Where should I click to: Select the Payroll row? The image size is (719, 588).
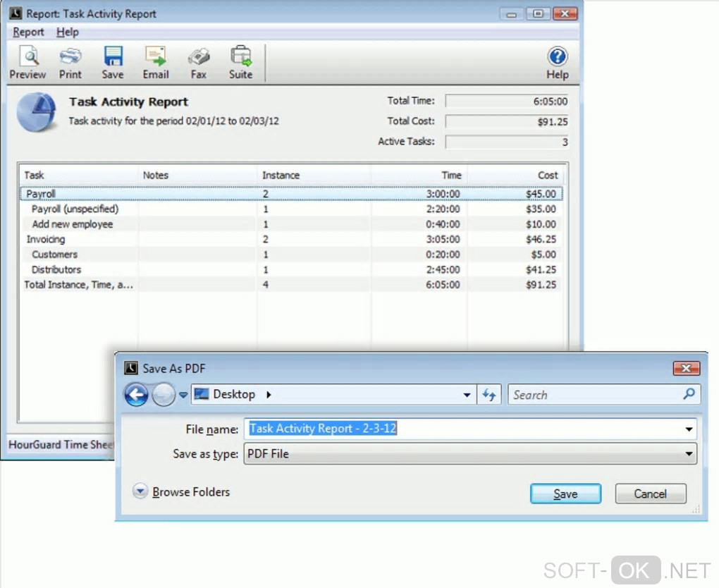coord(291,194)
